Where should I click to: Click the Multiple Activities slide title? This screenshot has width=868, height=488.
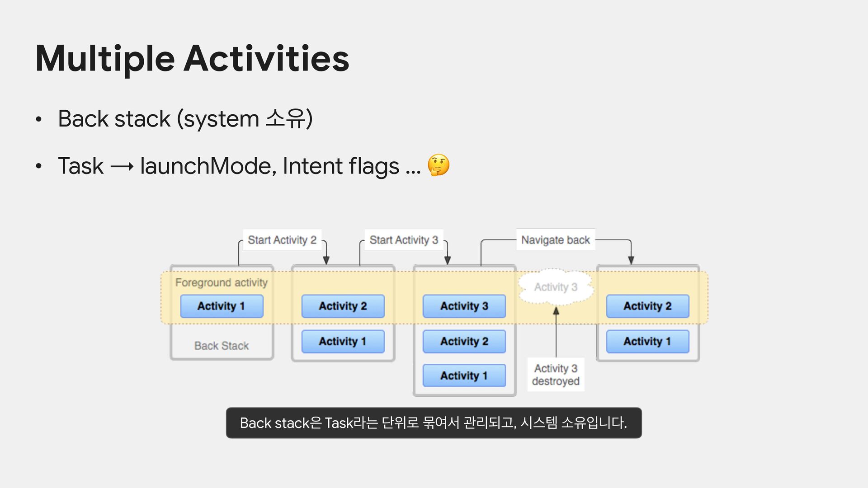[x=192, y=59]
